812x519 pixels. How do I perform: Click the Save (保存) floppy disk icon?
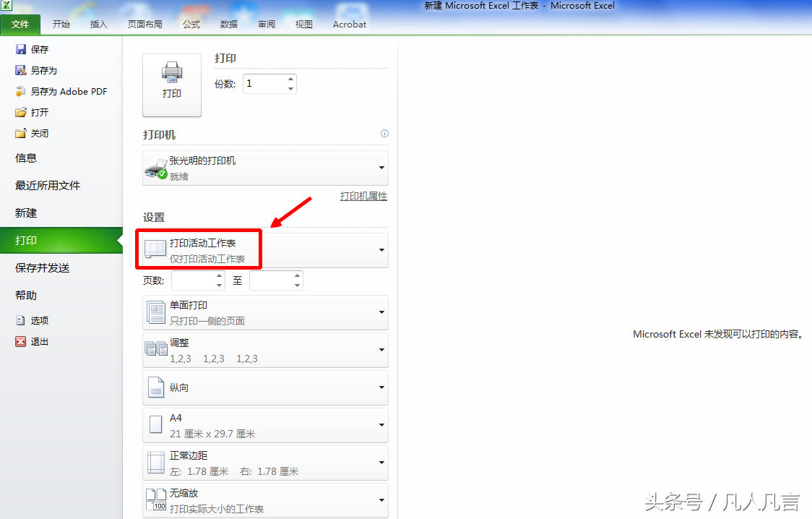point(21,49)
